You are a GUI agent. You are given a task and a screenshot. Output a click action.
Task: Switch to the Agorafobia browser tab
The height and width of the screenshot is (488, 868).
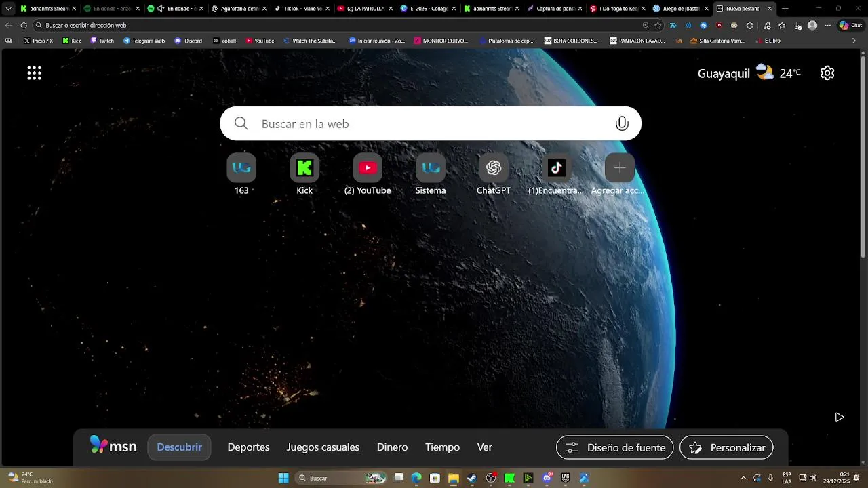coord(238,9)
